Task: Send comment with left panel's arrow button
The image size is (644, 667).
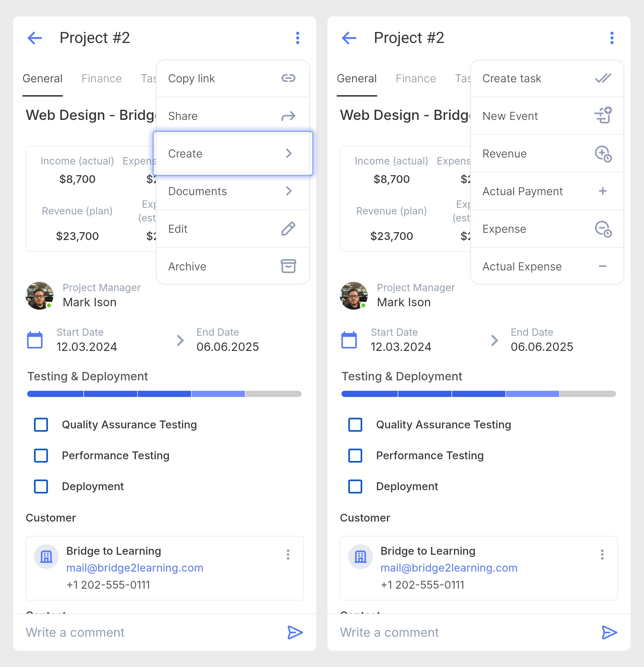Action: [x=295, y=632]
